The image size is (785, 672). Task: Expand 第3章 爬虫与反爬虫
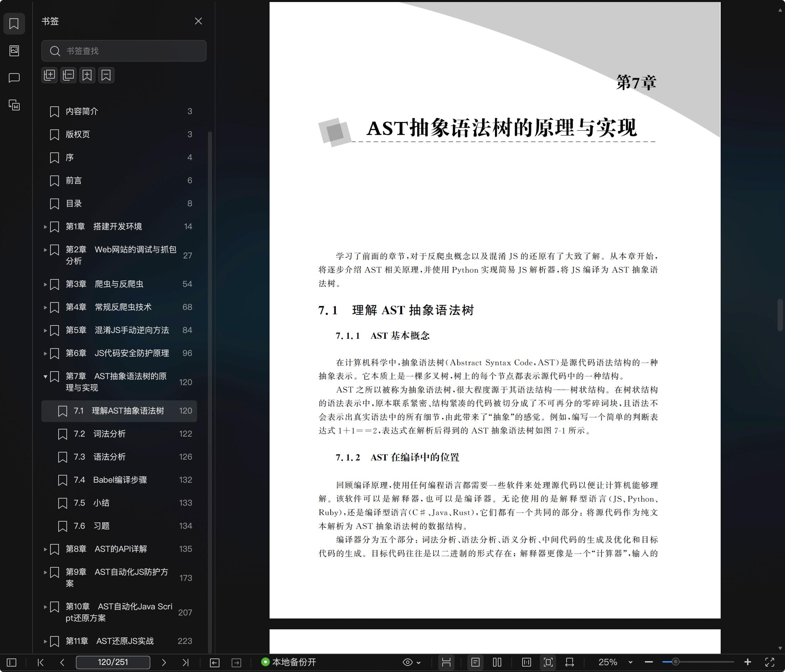tap(45, 284)
